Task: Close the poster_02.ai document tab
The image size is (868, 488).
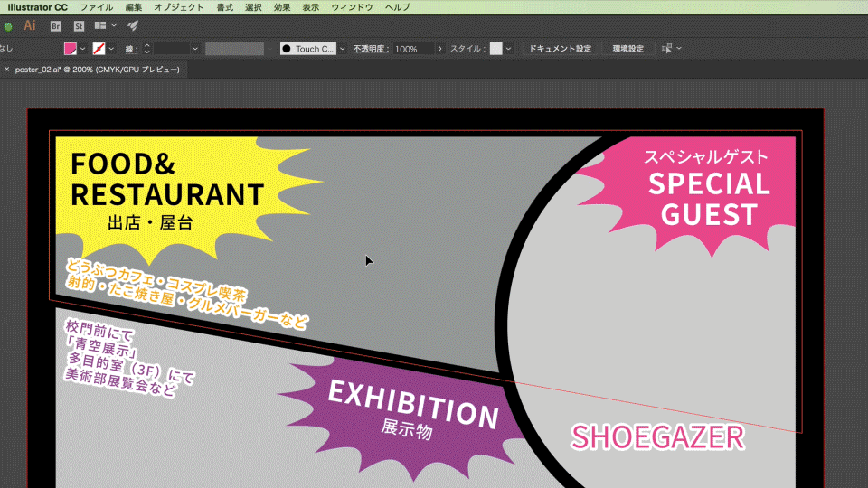Action: [x=6, y=70]
